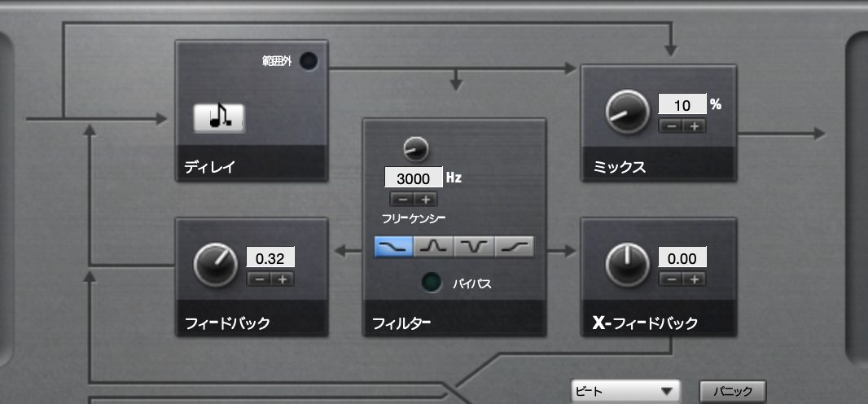Screen dimensions: 868x404
Task: Increase X-フィードバック with plus button
Action: [695, 279]
